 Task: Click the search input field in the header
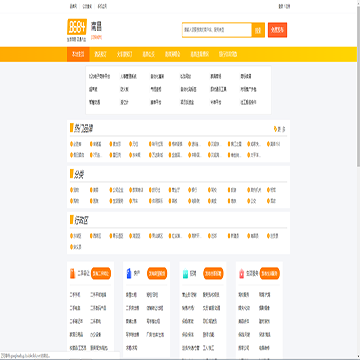pyautogui.click(x=217, y=30)
